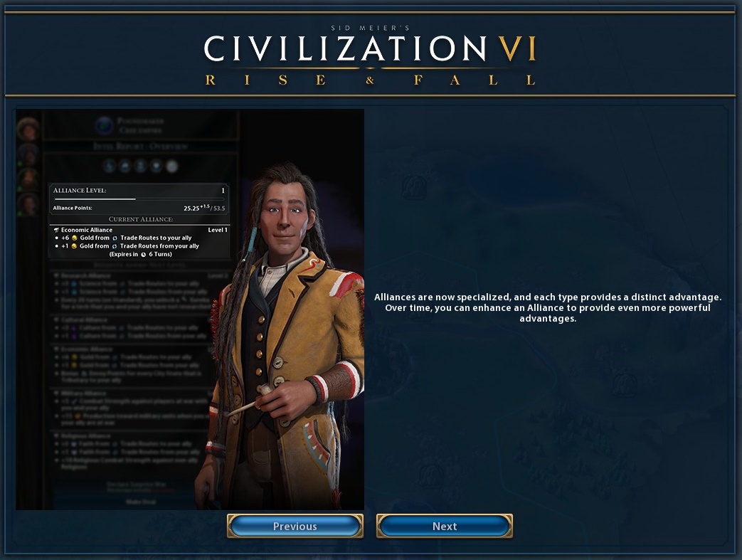This screenshot has width=742, height=560.
Task: Open the fourth Intel Report tab icon
Action: click(x=157, y=166)
